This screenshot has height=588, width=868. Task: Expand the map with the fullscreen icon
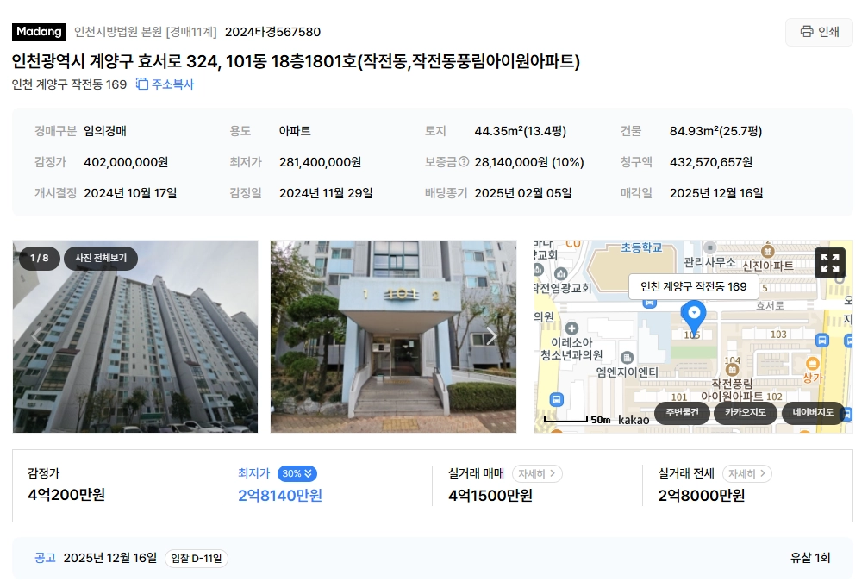(830, 263)
